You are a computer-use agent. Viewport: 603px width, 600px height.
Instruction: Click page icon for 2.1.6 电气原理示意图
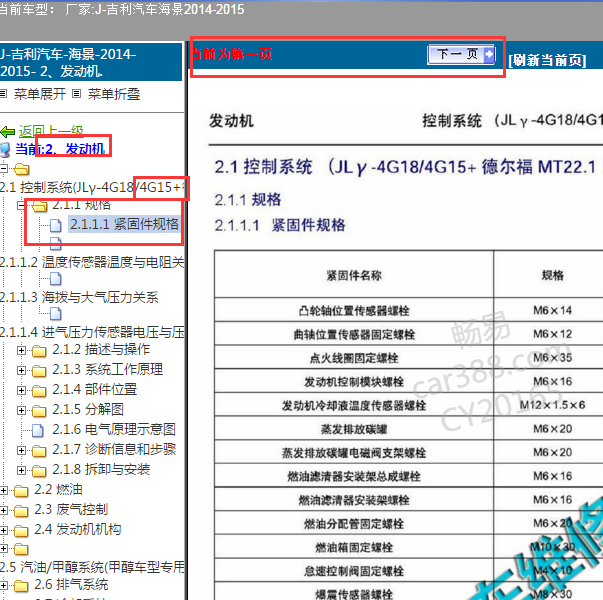(37, 430)
